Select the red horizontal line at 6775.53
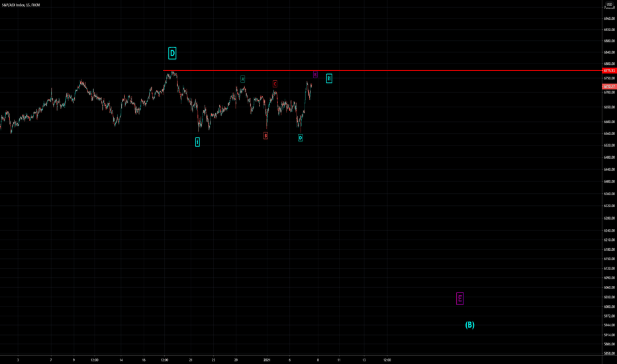This screenshot has height=364, width=617. click(x=382, y=71)
